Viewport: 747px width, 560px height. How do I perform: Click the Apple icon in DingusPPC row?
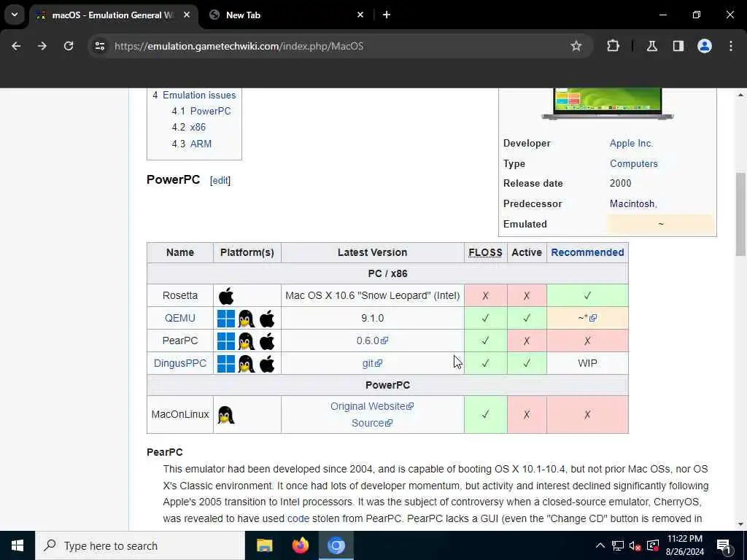tap(267, 363)
